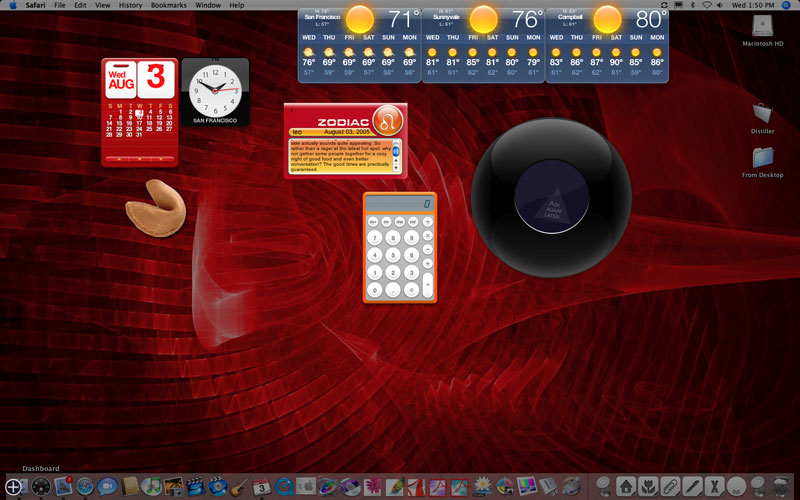Click the menu bar clock Wed 1:50 PM
Viewport: 800px width, 500px height.
753,5
